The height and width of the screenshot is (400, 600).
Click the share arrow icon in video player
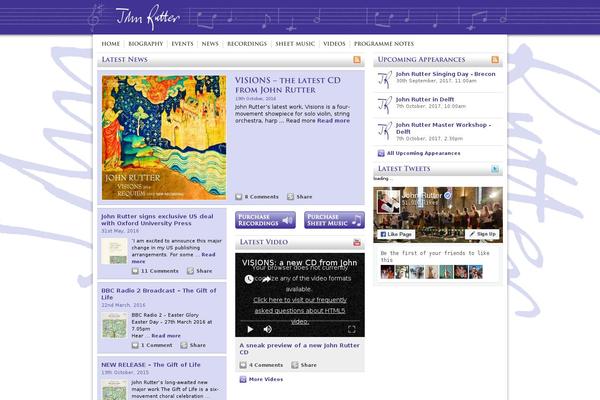[266, 279]
